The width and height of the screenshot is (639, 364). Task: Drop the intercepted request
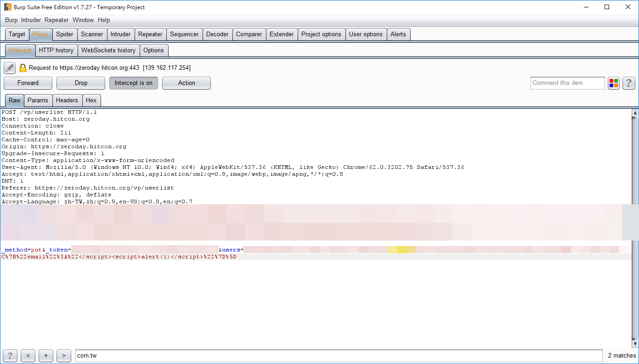point(81,83)
